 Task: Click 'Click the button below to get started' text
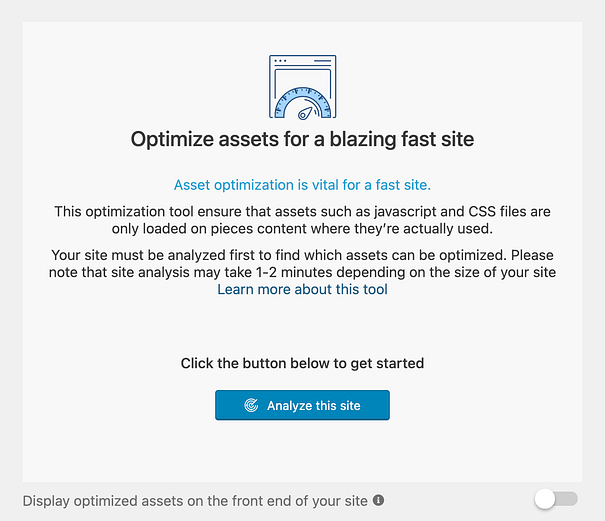point(302,363)
